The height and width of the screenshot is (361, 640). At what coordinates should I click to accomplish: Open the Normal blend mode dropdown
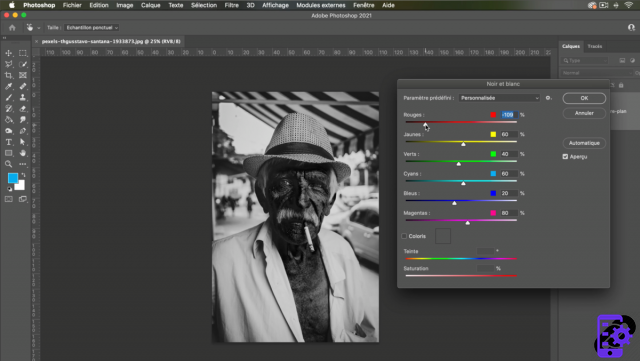tap(597, 73)
